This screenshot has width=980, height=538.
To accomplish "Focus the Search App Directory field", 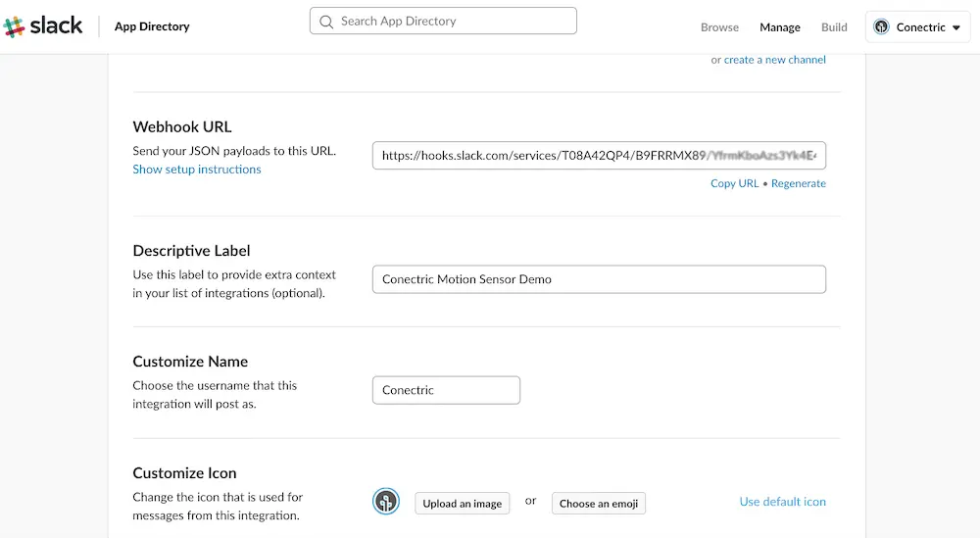I will pos(443,21).
